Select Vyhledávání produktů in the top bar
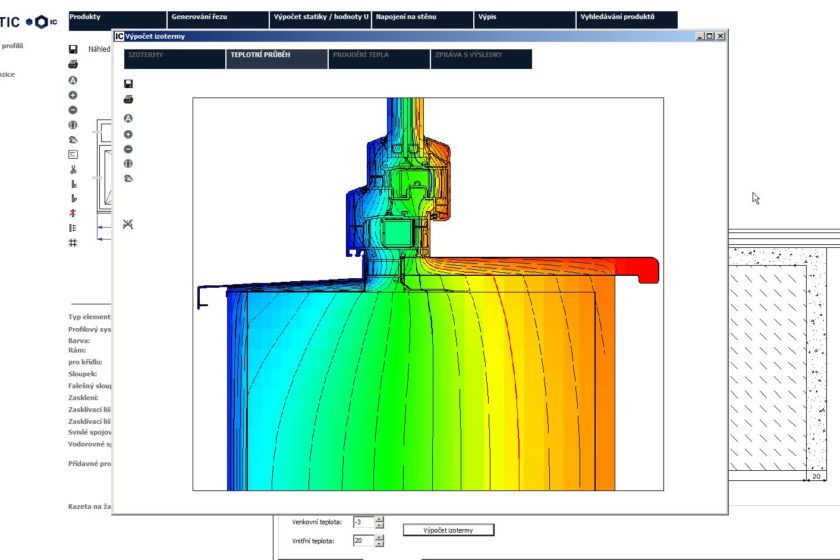Screen dimensions: 840x560 click(626, 19)
